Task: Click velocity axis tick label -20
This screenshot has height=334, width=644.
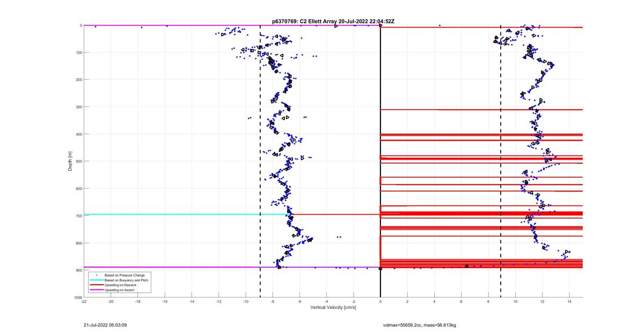Action: (x=111, y=302)
